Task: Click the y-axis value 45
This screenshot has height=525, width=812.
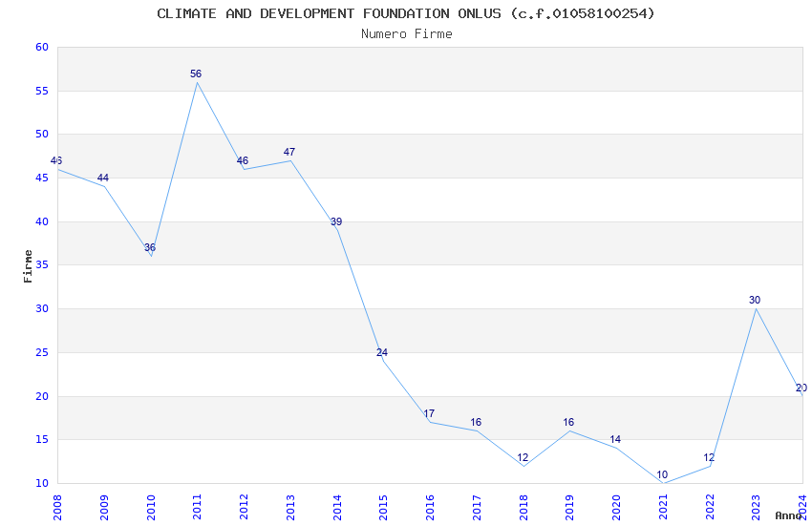Action: pyautogui.click(x=42, y=178)
